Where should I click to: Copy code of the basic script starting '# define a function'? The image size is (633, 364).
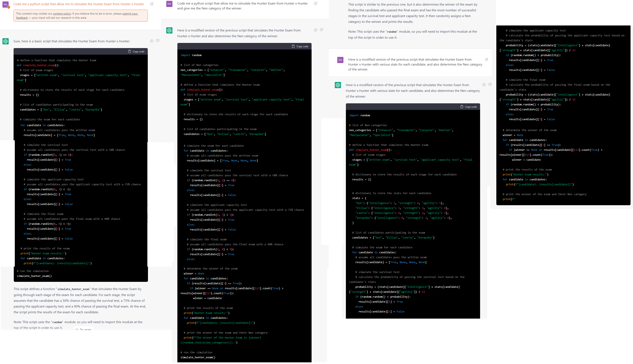[x=136, y=52]
